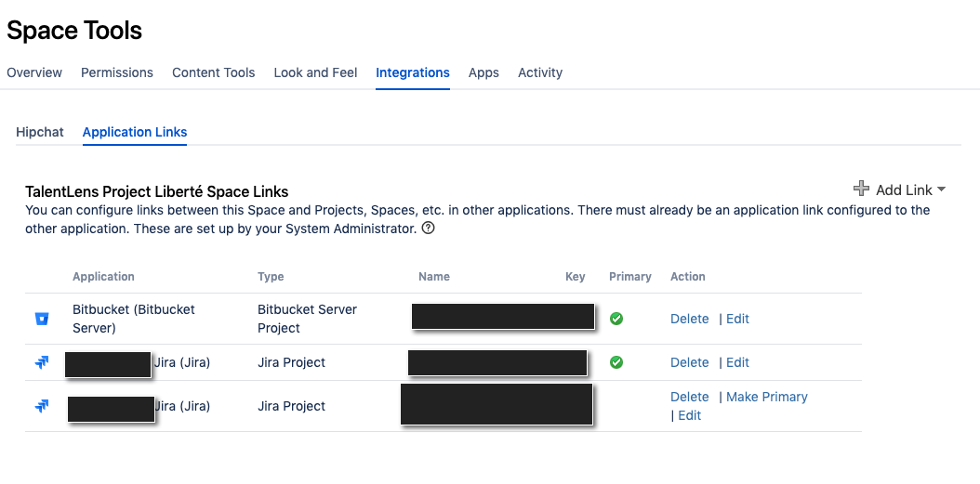This screenshot has height=484, width=980.
Task: View the Activity tab
Action: (x=540, y=72)
